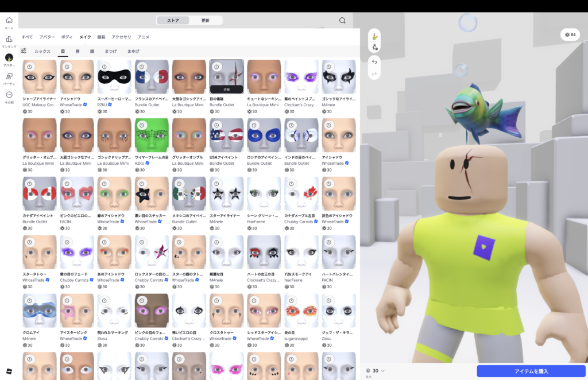Click the undo arrow in preview
Viewport: 588px width, 380px height.
coord(374,62)
